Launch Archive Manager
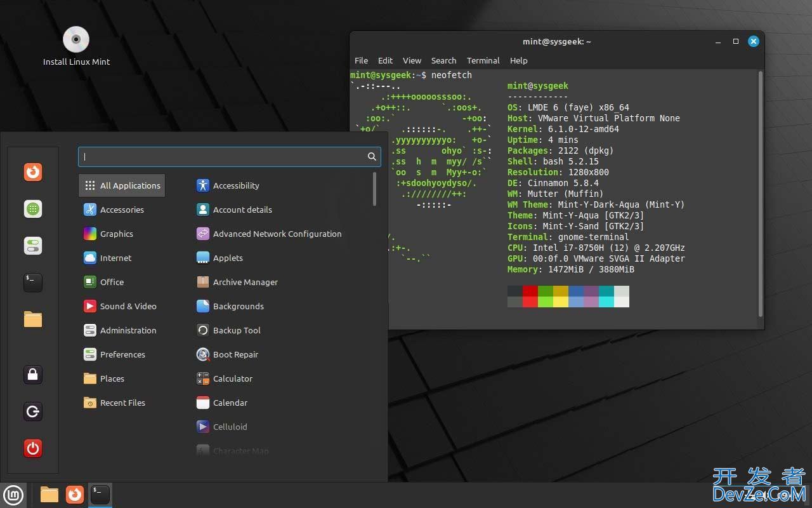This screenshot has width=812, height=508. [237, 282]
